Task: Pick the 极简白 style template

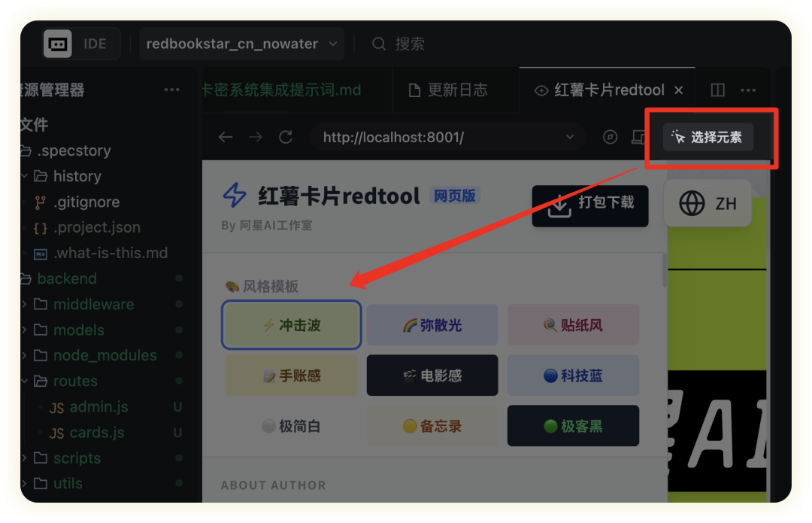Action: point(292,426)
